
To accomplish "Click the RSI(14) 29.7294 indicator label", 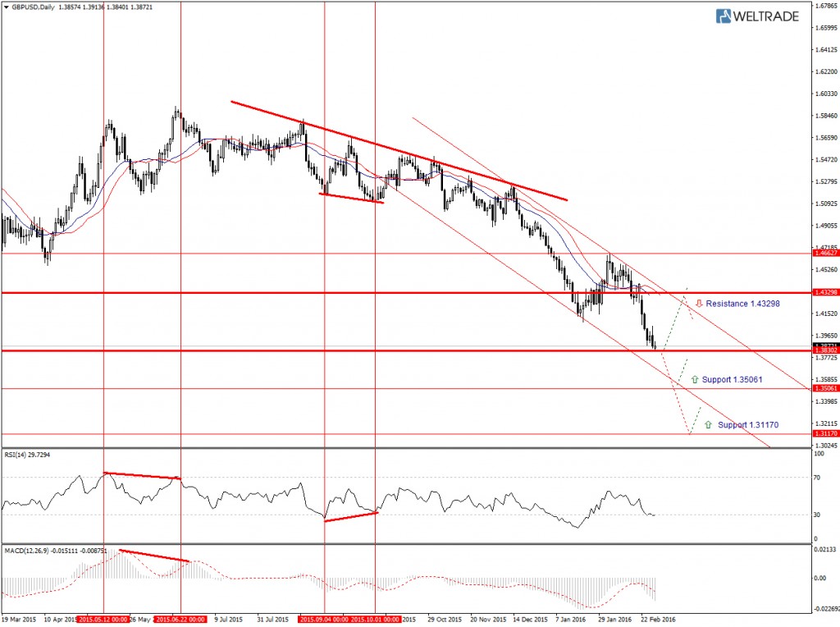I will [27, 455].
